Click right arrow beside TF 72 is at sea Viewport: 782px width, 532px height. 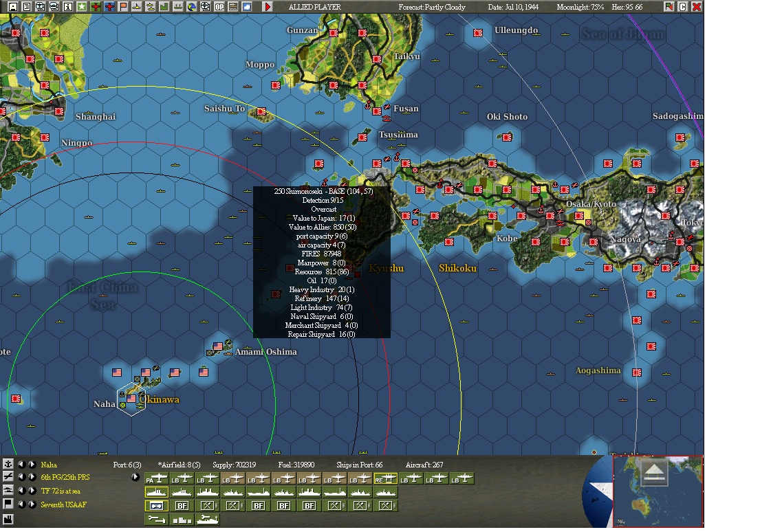pyautogui.click(x=32, y=491)
